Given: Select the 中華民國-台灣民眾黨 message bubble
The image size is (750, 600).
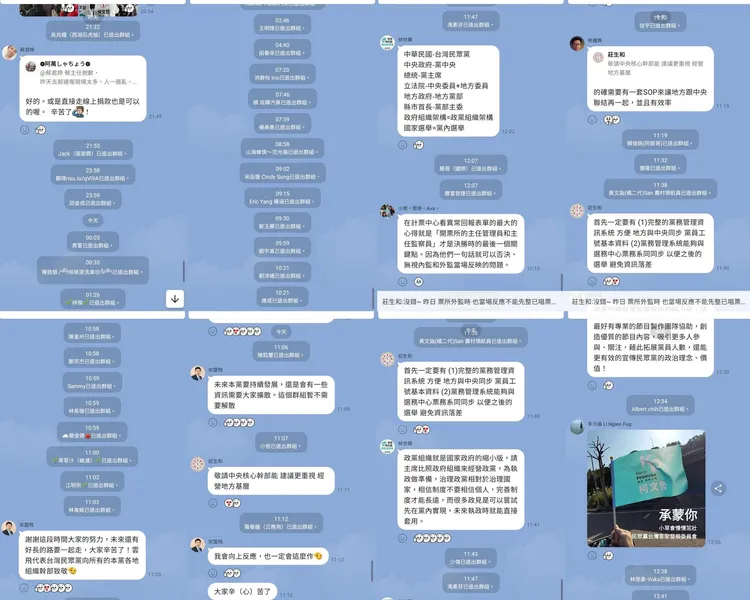Looking at the screenshot, I should (448, 91).
